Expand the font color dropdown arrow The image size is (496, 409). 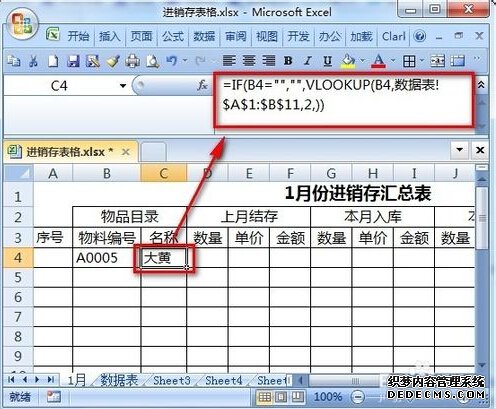(x=393, y=61)
